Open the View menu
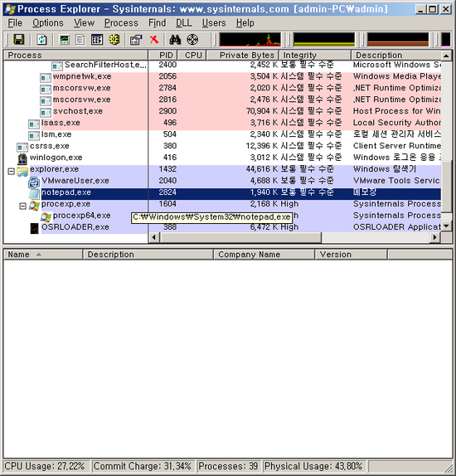This screenshot has height=476, width=456. pos(84,23)
